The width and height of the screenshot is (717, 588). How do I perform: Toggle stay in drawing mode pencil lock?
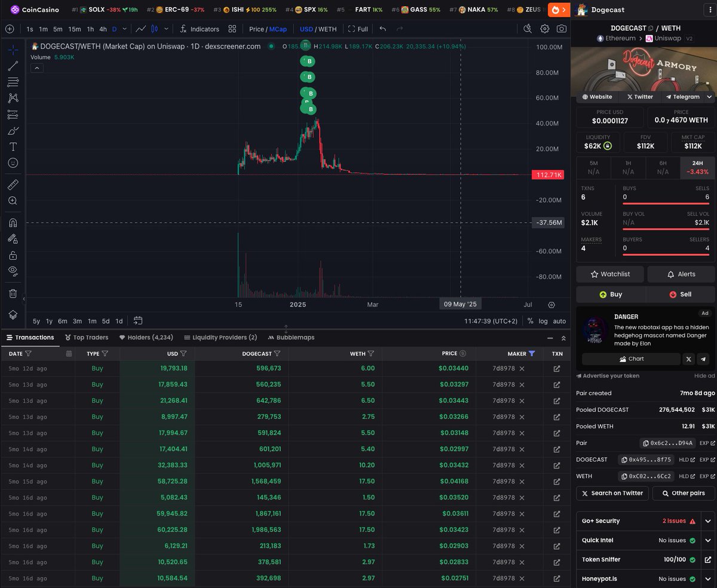point(13,238)
